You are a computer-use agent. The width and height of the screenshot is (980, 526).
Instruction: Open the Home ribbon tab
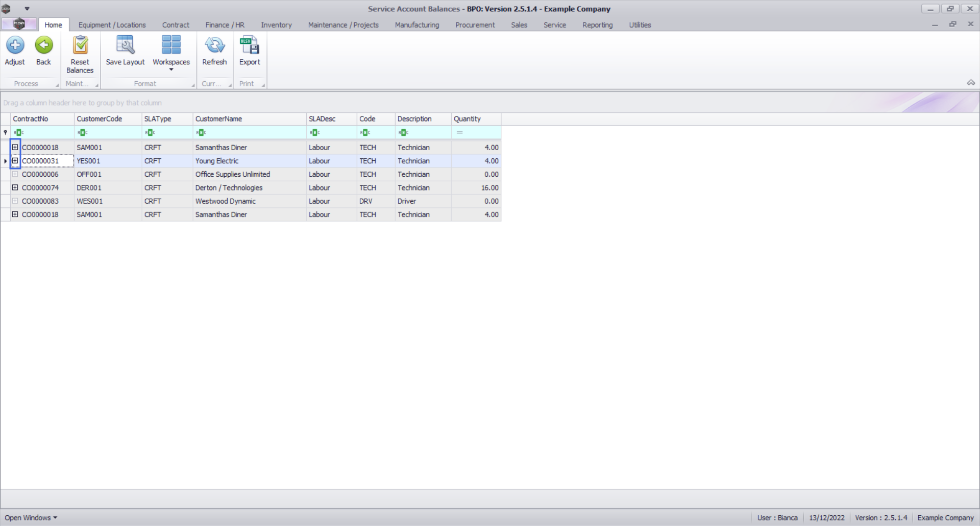click(x=53, y=25)
